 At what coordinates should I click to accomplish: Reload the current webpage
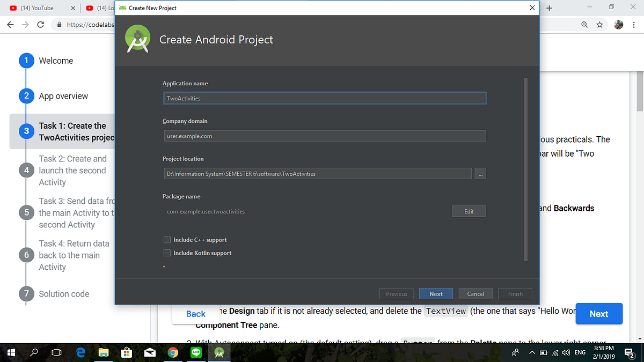(x=40, y=25)
